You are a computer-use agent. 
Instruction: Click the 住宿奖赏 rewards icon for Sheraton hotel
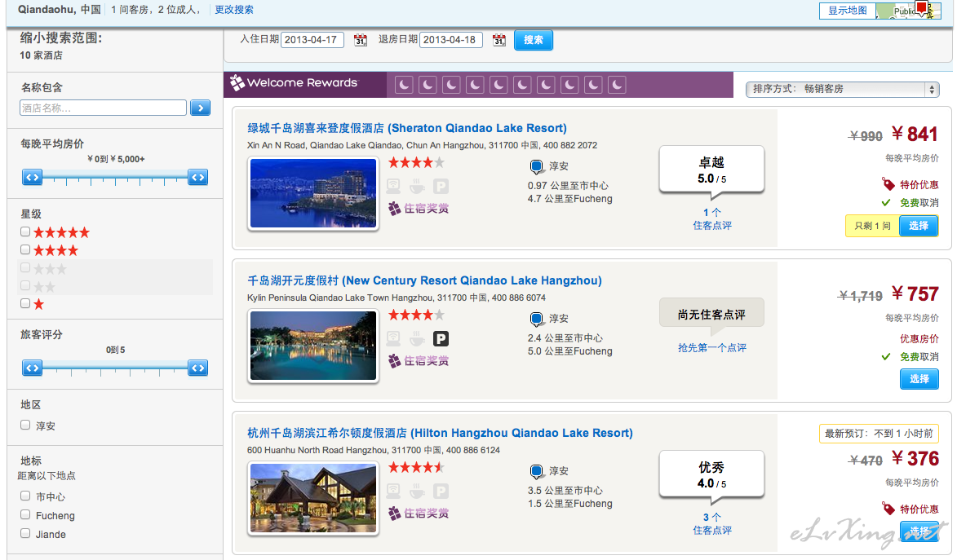[395, 208]
